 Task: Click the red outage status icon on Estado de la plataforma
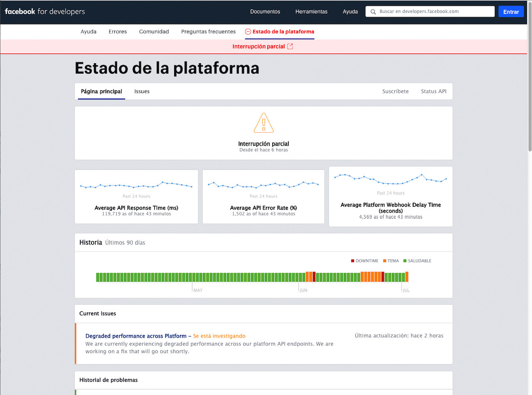coord(248,31)
